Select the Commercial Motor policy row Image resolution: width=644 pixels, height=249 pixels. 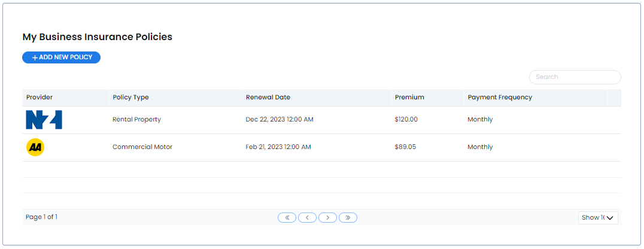(321, 147)
